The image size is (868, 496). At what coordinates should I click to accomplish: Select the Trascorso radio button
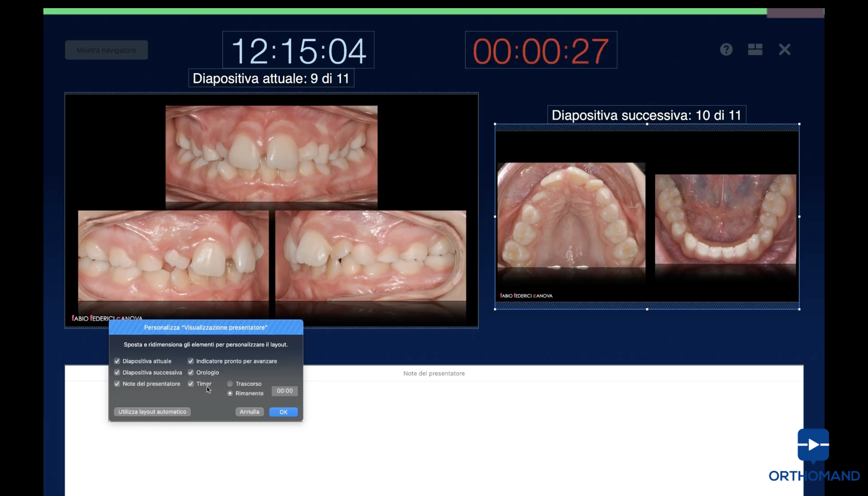click(x=230, y=384)
